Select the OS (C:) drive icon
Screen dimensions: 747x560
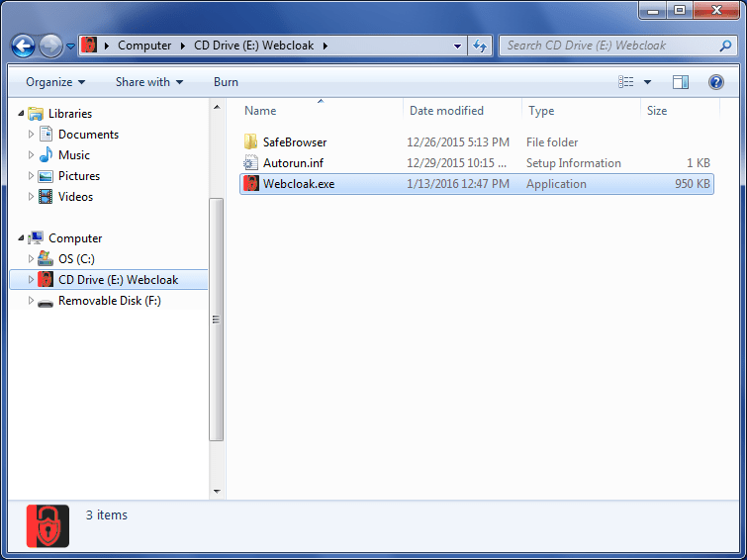pyautogui.click(x=46, y=258)
